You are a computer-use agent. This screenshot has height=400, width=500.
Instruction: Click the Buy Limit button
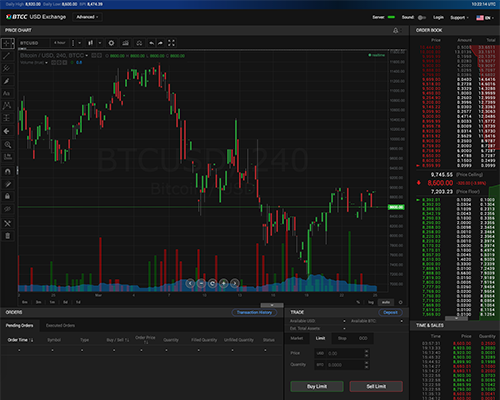pyautogui.click(x=317, y=386)
